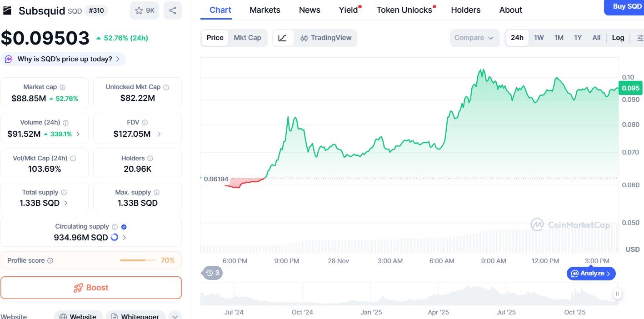Enable Log scale on chart

coord(618,38)
